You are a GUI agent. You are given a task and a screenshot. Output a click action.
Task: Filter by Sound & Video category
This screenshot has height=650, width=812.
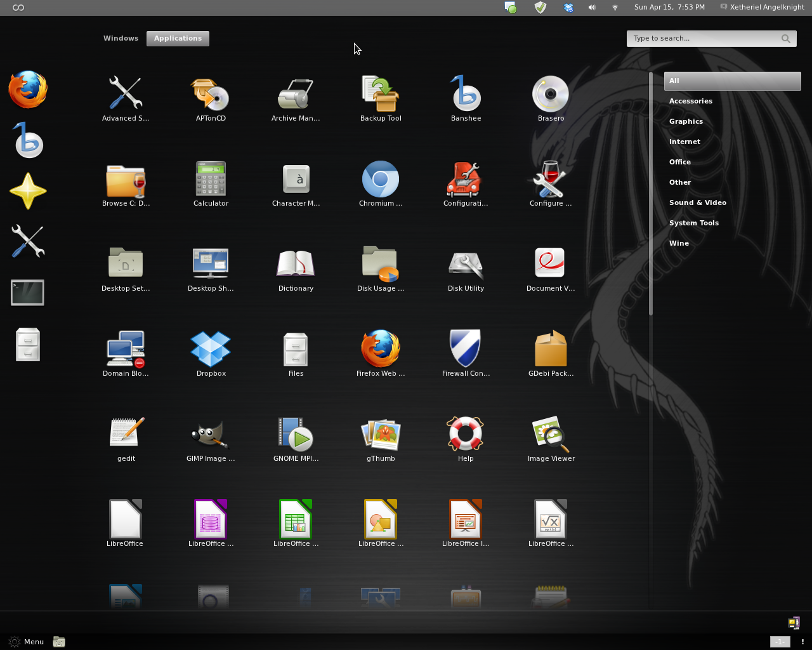point(697,202)
